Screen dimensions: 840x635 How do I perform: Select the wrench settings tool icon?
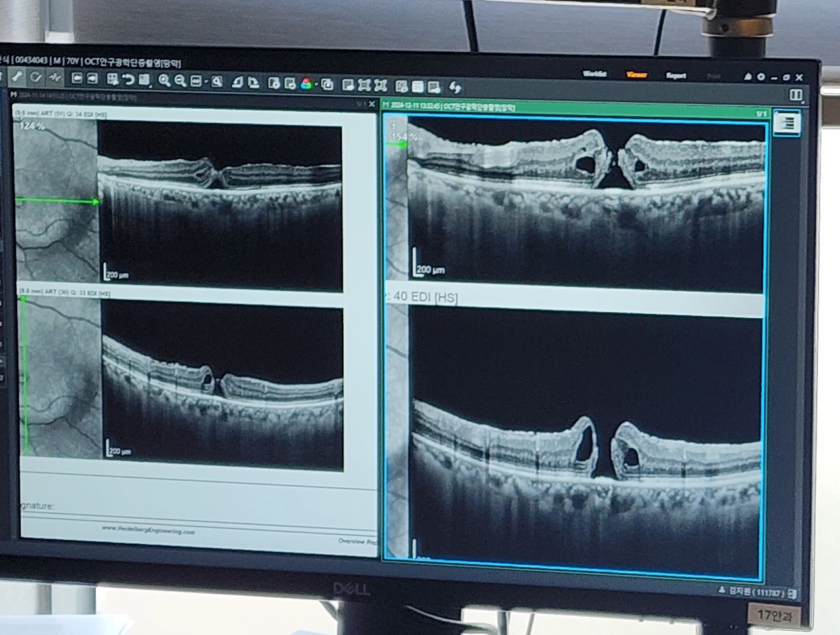pos(16,77)
